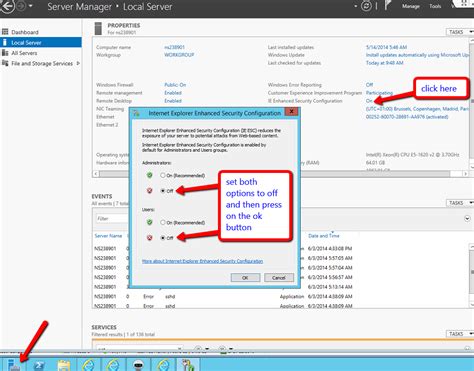Click the Participating link for Customer Experience
474x371 pixels.
click(x=379, y=93)
